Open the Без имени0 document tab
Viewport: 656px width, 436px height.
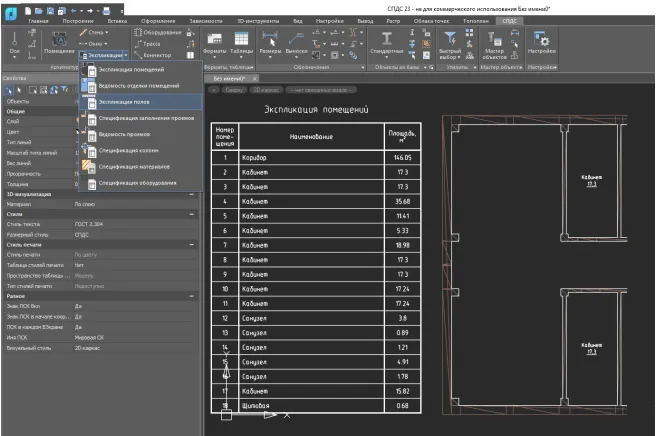[x=230, y=78]
